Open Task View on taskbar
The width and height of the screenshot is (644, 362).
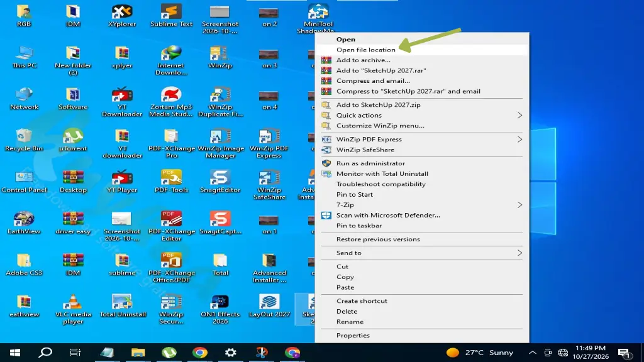75,353
